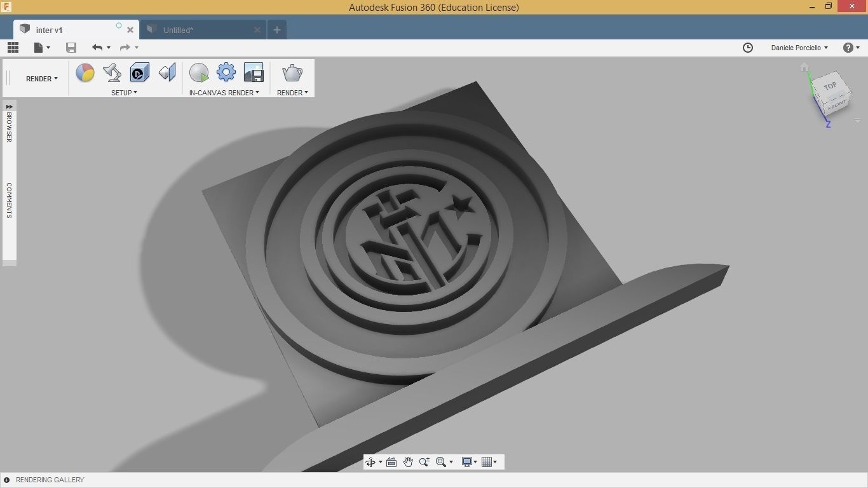This screenshot has width=868, height=488.
Task: Expand the SETUP menu
Action: 124,93
